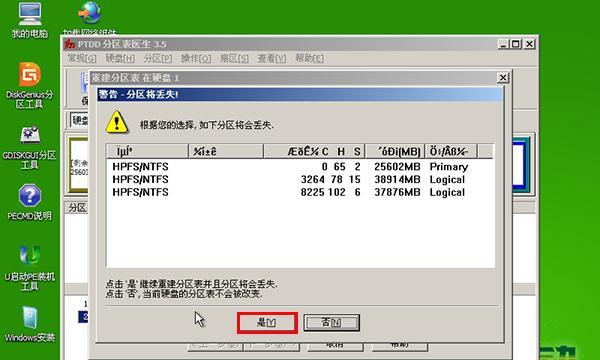Decline with the 否(N) button
This screenshot has height=360, width=600.
[331, 323]
